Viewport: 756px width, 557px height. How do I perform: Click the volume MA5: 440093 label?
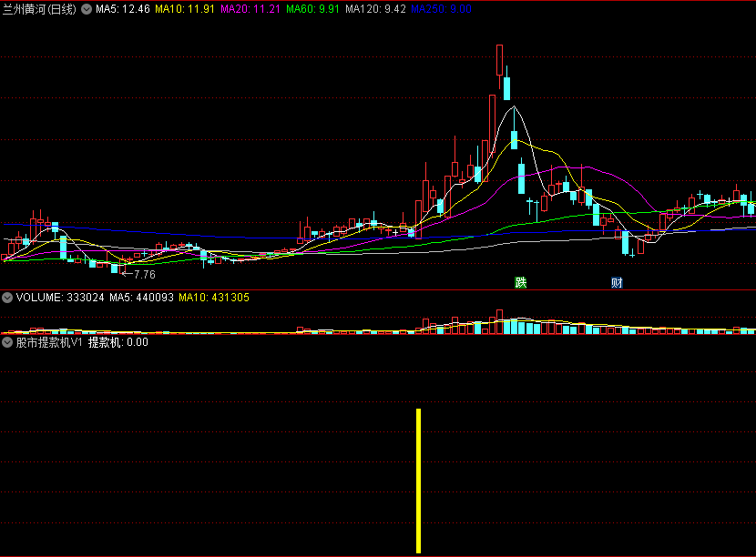pos(141,298)
